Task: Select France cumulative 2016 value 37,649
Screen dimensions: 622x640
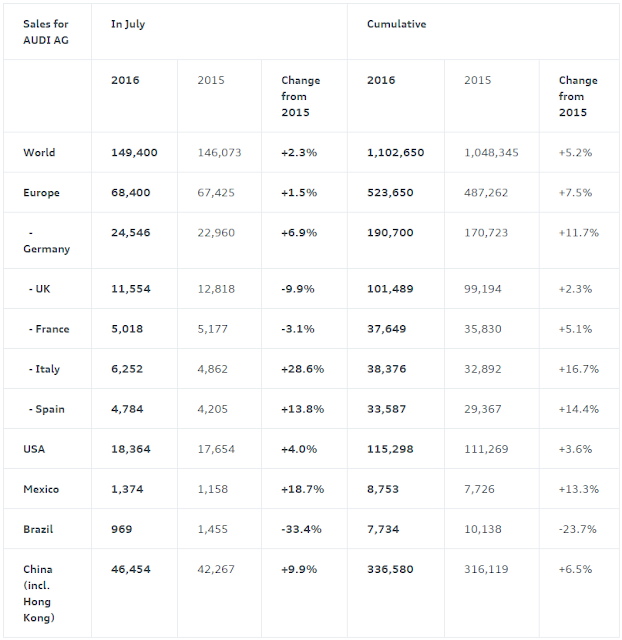Action: 387,329
